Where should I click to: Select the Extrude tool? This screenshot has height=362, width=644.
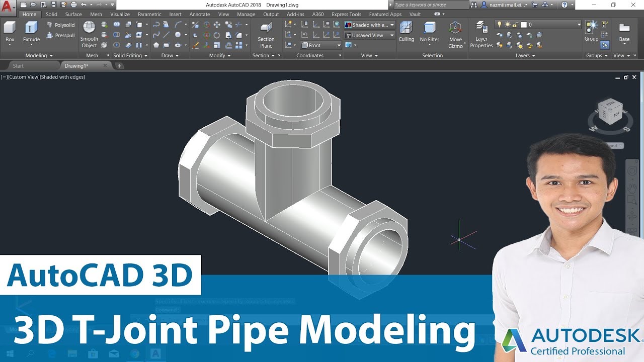point(31,33)
